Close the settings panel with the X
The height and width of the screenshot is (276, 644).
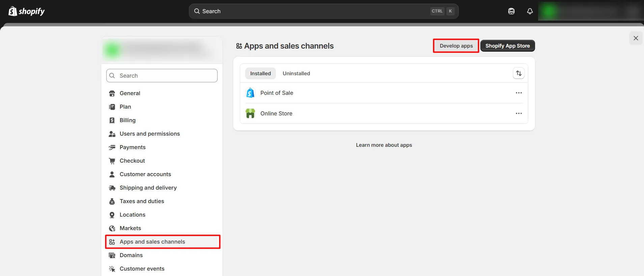(636, 38)
